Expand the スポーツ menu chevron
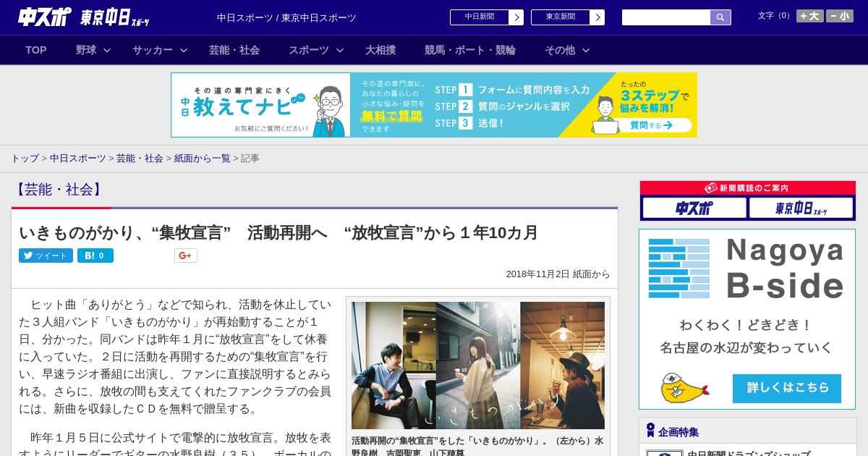This screenshot has width=868, height=456. (x=340, y=51)
